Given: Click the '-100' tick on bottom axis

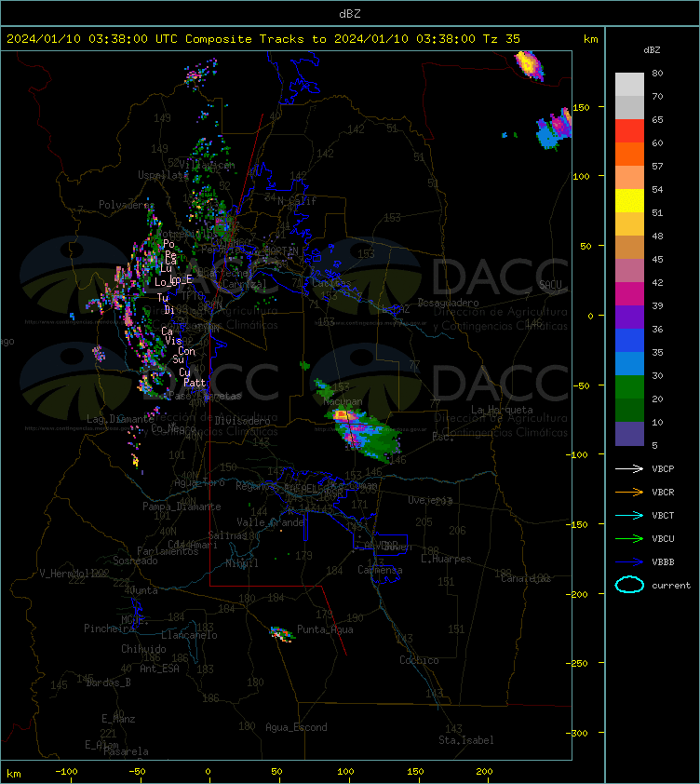Looking at the screenshot, I should click(66, 772).
